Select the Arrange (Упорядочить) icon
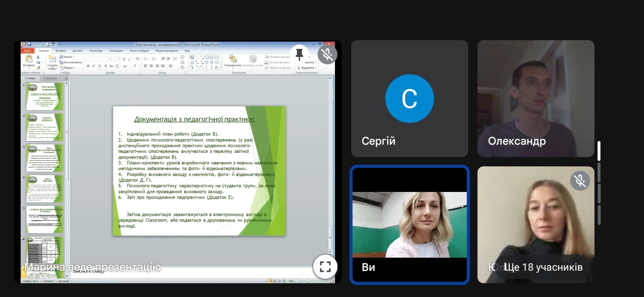Screen dimensions: 644x297 click(233, 59)
